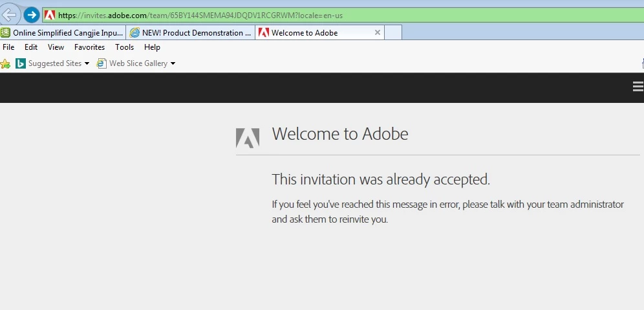
Task: Open the Edit menu
Action: (x=31, y=47)
